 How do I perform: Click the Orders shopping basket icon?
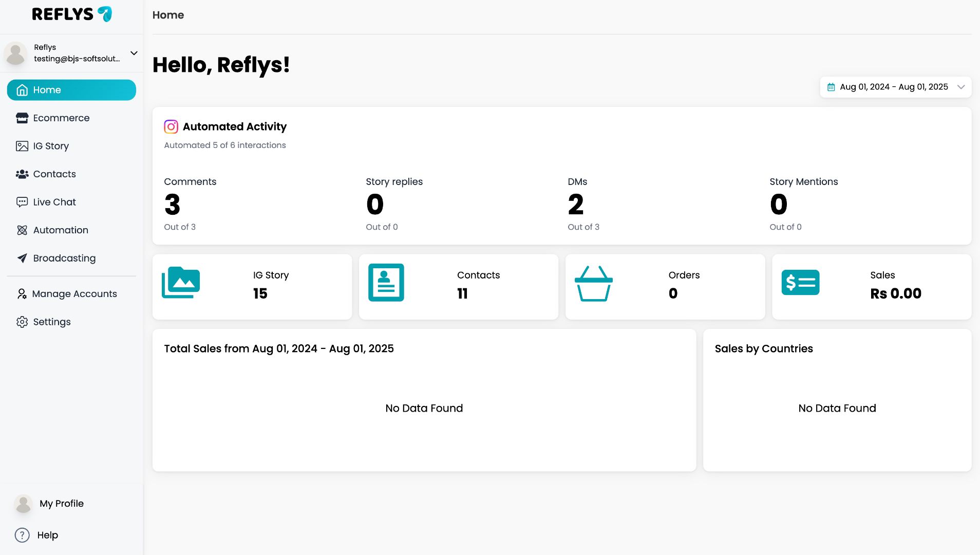pyautogui.click(x=593, y=283)
